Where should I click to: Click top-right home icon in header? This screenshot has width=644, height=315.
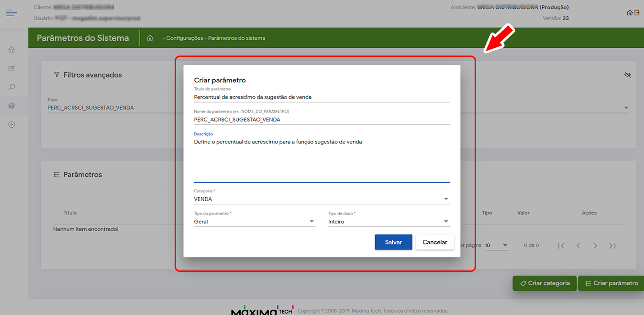click(630, 12)
